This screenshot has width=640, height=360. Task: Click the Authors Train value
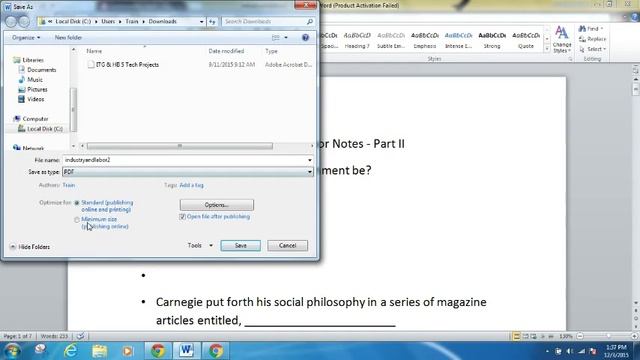pos(69,185)
